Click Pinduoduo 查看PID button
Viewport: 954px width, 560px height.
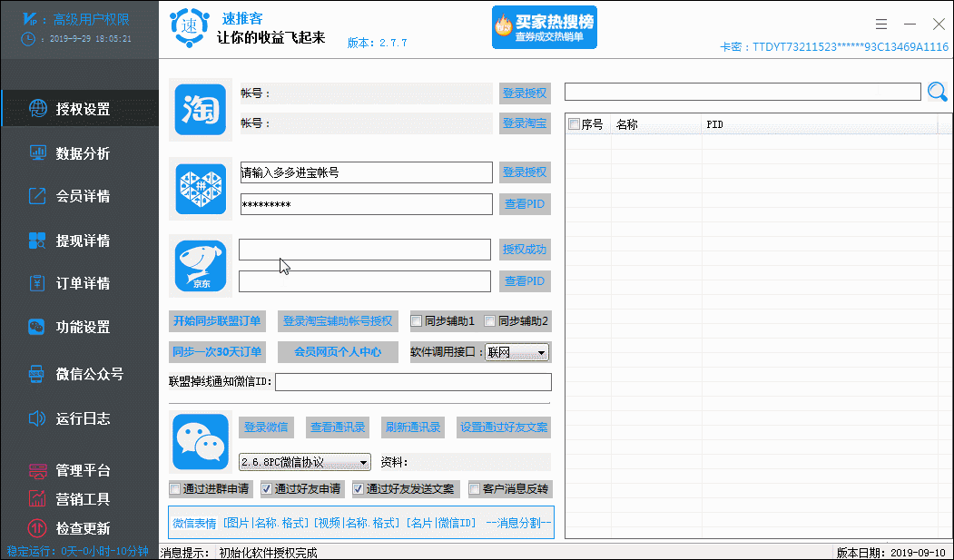525,203
